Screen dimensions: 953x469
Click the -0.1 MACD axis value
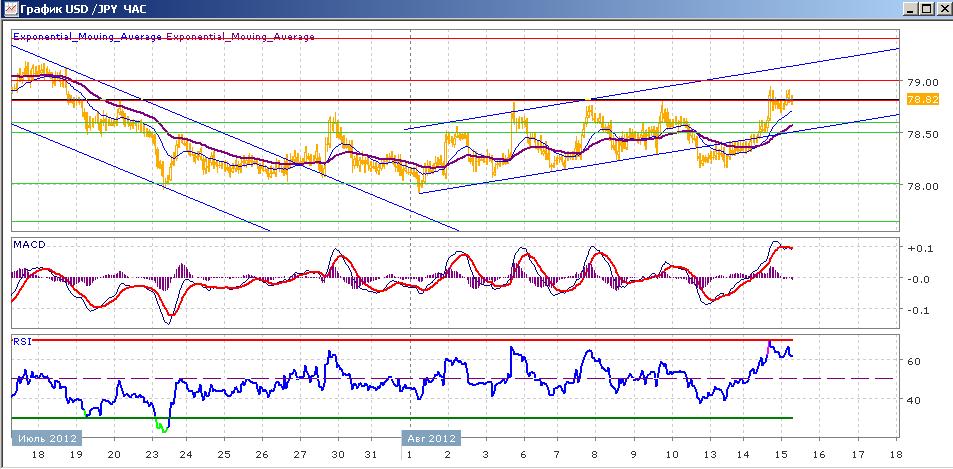tap(918, 310)
